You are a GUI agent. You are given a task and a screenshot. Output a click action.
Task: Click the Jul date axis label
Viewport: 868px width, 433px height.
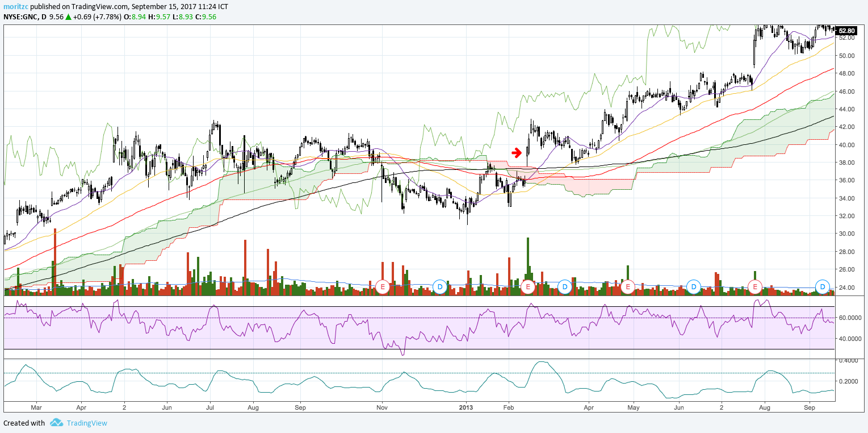210,407
